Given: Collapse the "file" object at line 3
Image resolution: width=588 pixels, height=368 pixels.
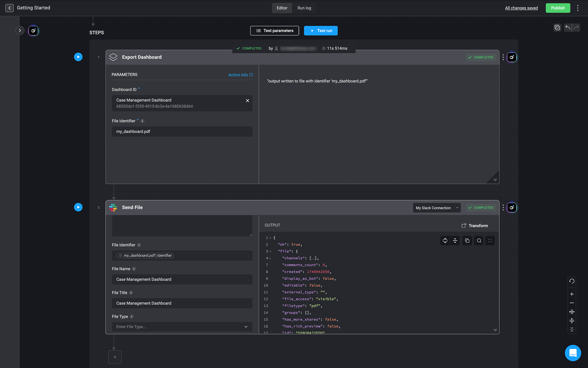Looking at the screenshot, I should [x=270, y=251].
